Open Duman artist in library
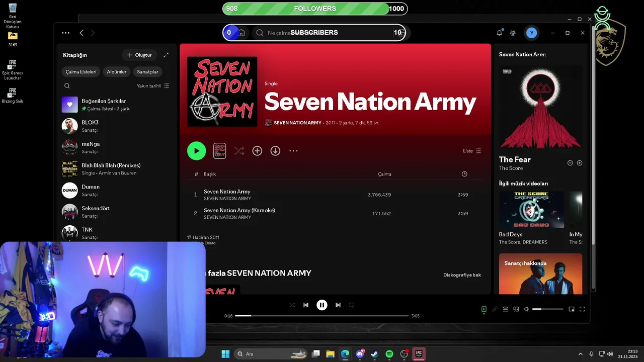Viewport: 644px width, 362px height. tap(116, 191)
